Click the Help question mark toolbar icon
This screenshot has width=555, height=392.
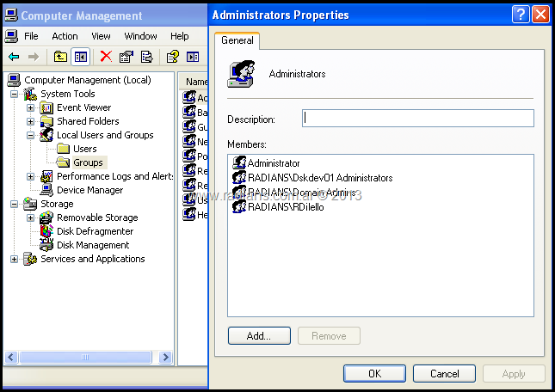(172, 57)
